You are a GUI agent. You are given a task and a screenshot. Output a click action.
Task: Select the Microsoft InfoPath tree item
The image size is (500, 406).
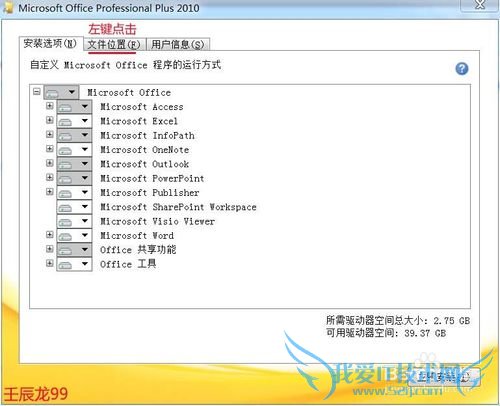[147, 135]
